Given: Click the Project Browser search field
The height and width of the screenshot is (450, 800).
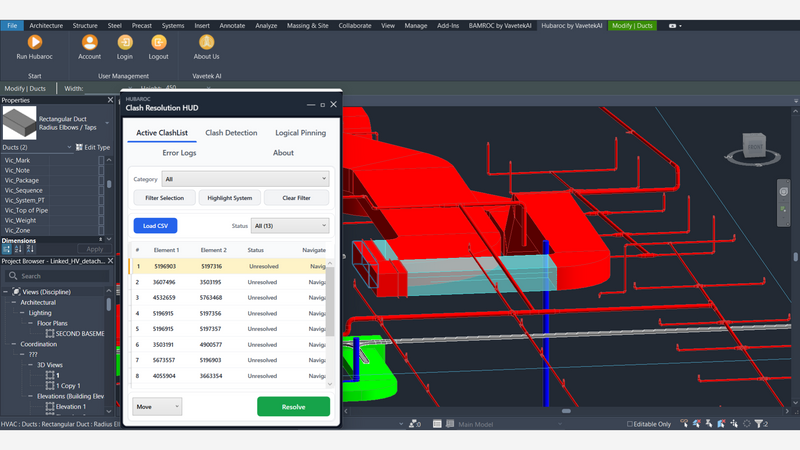Looking at the screenshot, I should [57, 276].
